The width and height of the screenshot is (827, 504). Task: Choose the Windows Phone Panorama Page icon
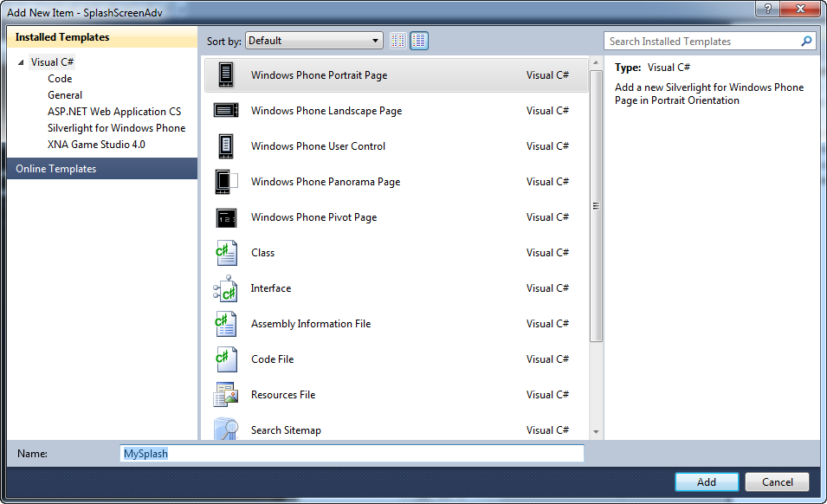pyautogui.click(x=226, y=181)
